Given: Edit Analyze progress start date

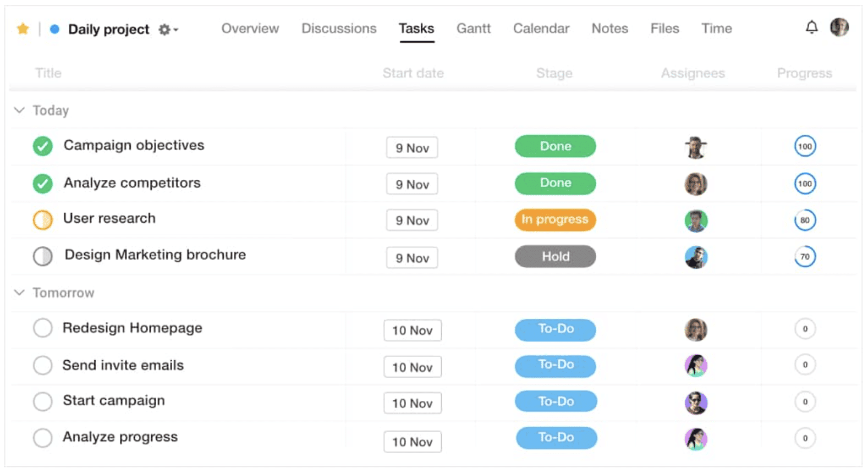Looking at the screenshot, I should (x=413, y=442).
